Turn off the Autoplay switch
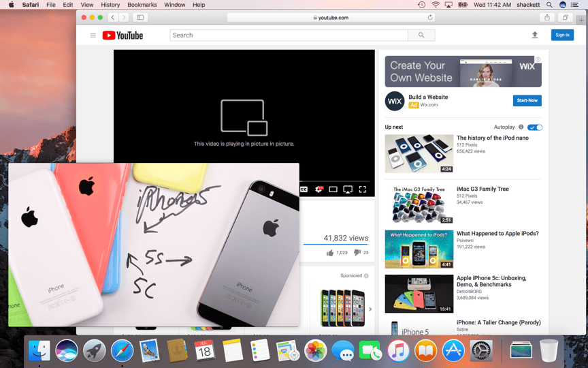Viewport: 588px width, 368px height. coord(535,127)
